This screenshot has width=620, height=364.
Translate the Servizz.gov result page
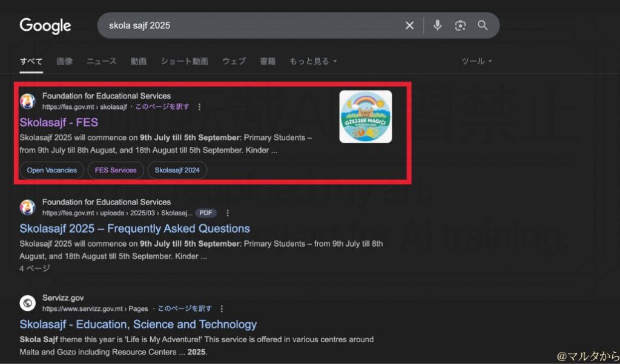point(185,309)
